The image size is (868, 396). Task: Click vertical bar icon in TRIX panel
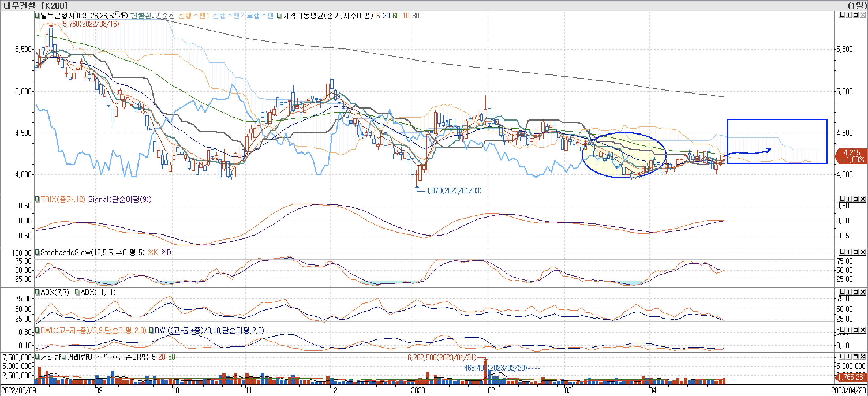point(849,199)
